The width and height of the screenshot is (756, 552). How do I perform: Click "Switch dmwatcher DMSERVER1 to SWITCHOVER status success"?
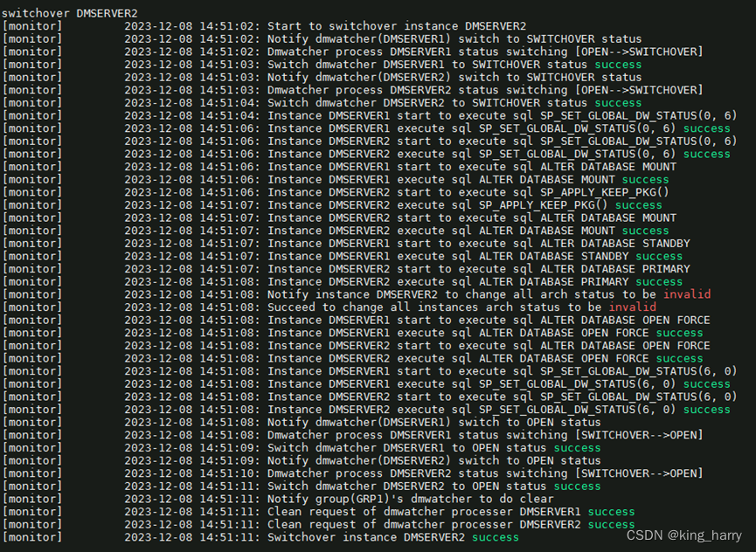(454, 65)
